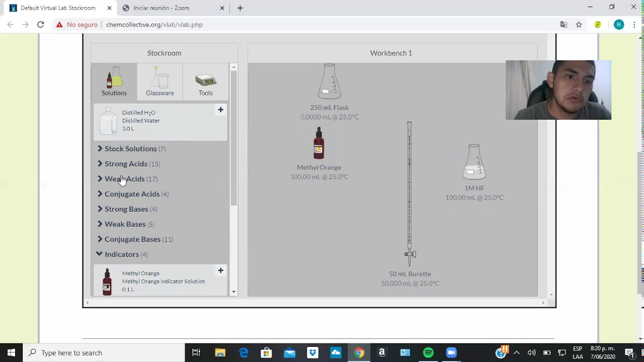Image resolution: width=644 pixels, height=362 pixels.
Task: Click the volume icon in system tray
Action: coord(531,352)
